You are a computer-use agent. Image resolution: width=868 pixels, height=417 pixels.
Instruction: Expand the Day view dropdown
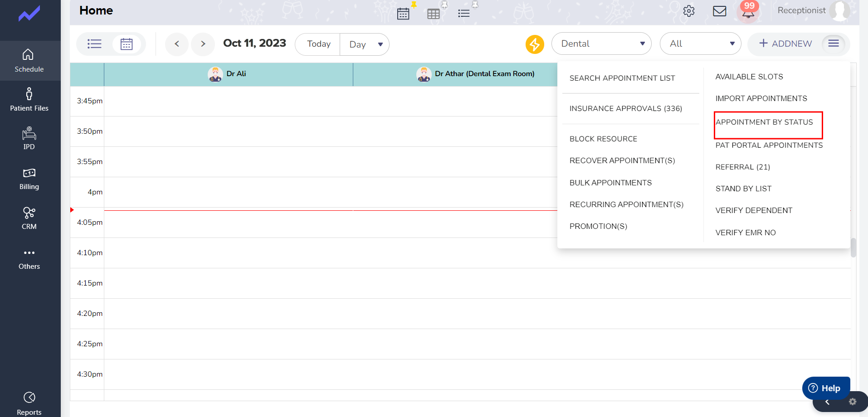pyautogui.click(x=365, y=44)
